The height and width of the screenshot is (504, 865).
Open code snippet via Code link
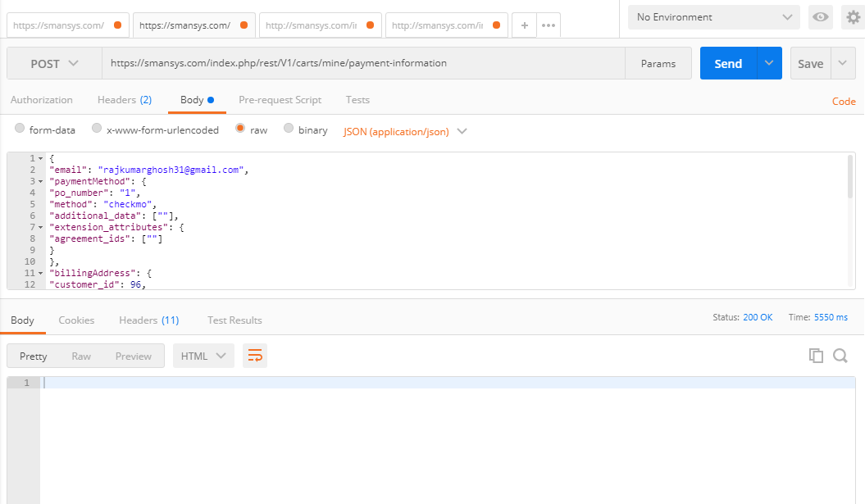click(x=844, y=101)
